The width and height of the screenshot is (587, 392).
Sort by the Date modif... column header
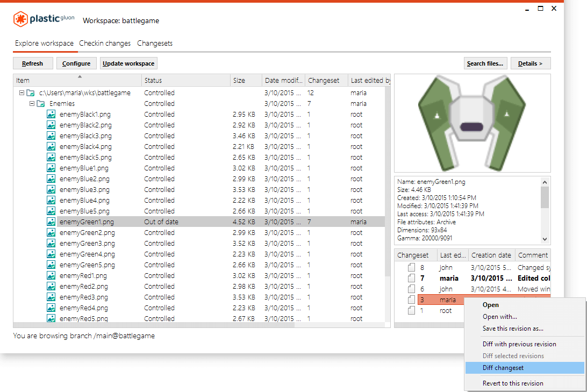[283, 80]
